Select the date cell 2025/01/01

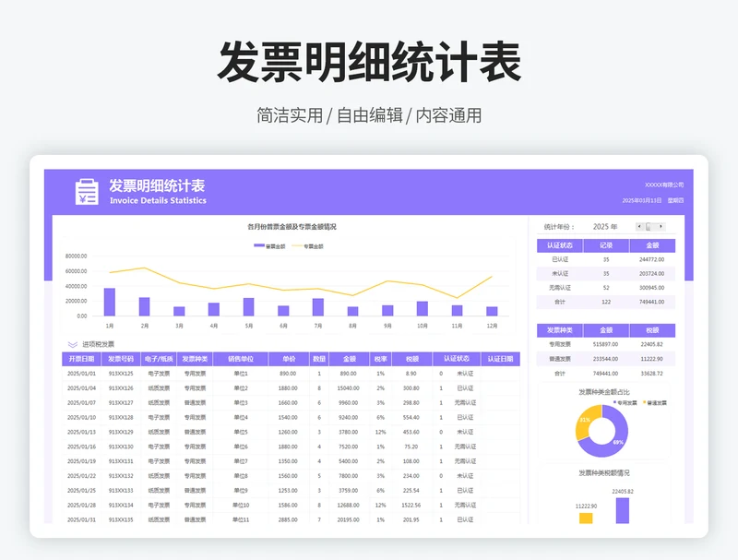pos(81,374)
